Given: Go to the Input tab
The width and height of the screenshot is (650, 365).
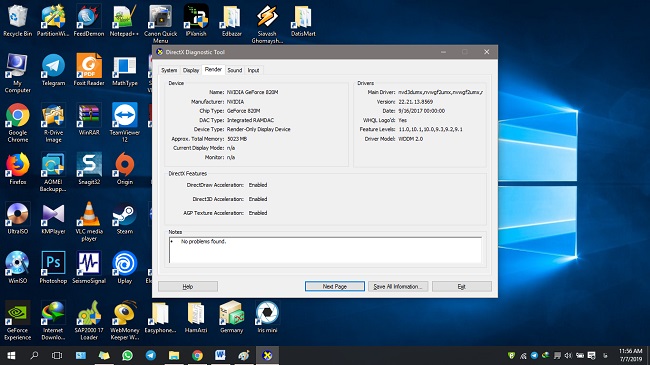Looking at the screenshot, I should tap(253, 70).
